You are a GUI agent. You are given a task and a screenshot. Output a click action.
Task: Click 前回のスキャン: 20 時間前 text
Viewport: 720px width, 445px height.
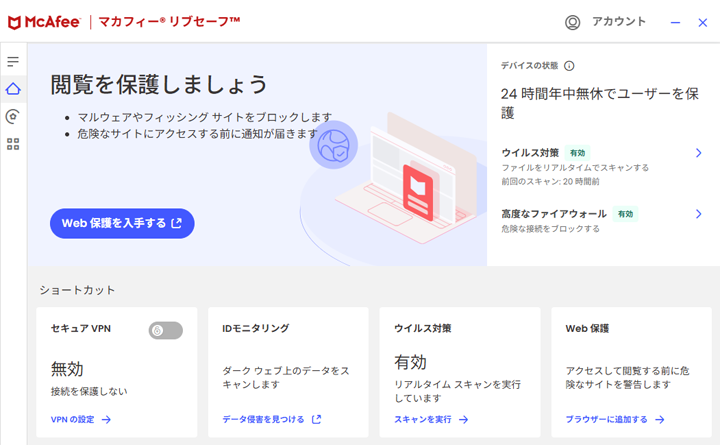click(550, 182)
